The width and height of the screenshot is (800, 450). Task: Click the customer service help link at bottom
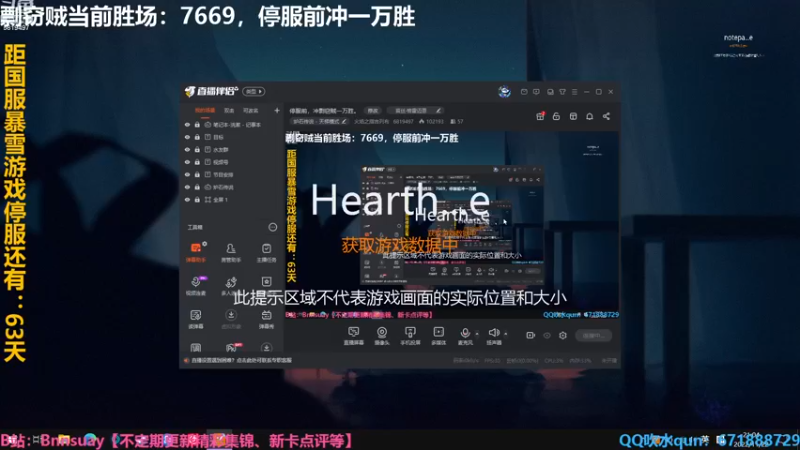point(241,360)
